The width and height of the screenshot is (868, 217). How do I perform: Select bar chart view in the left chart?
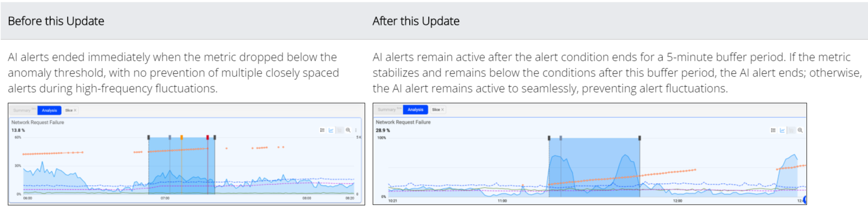[340, 130]
